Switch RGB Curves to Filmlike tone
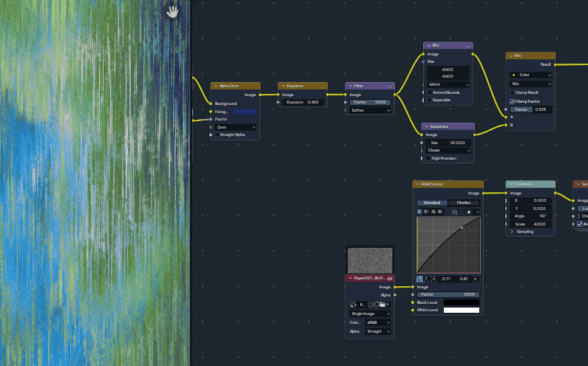Viewport: 588px width, 366px height. coord(464,203)
